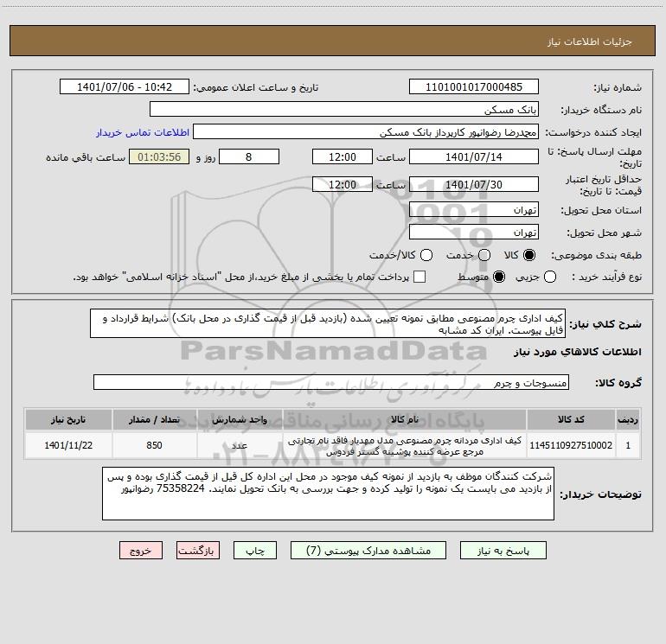This screenshot has height=644, width=666.
Task: Click the label شرح کلی نیاز
Action: point(605,324)
